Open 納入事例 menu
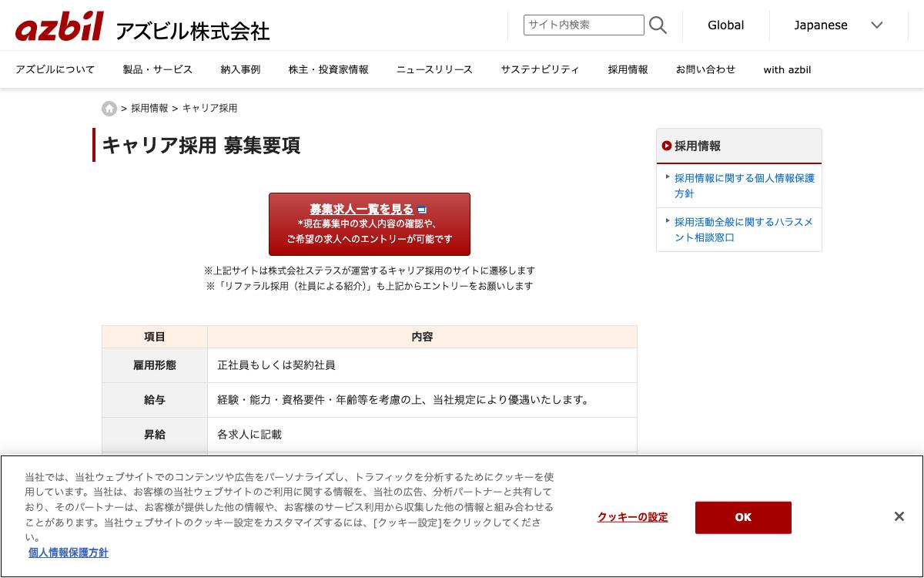Screen dimensions: 924x578 pyautogui.click(x=240, y=69)
